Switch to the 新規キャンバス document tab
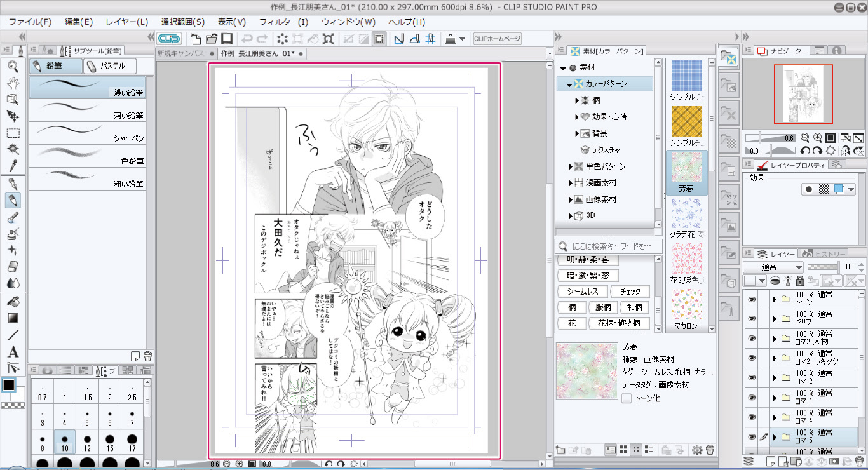Image resolution: width=868 pixels, height=470 pixels. [x=186, y=53]
